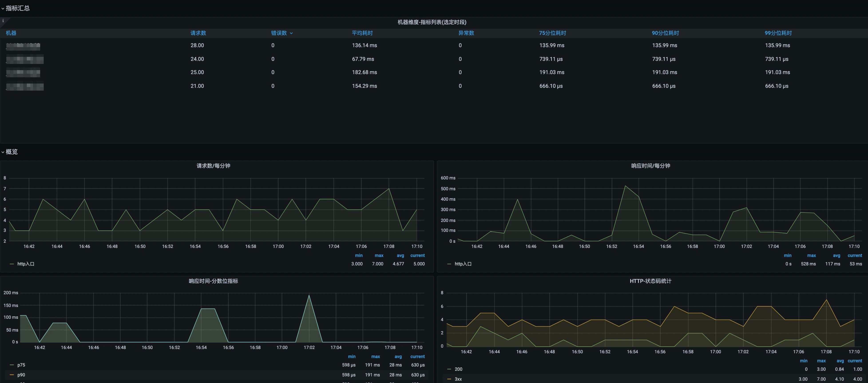The height and width of the screenshot is (383, 868).
Task: Sort table by 99分位耗时 column
Action: tap(778, 33)
